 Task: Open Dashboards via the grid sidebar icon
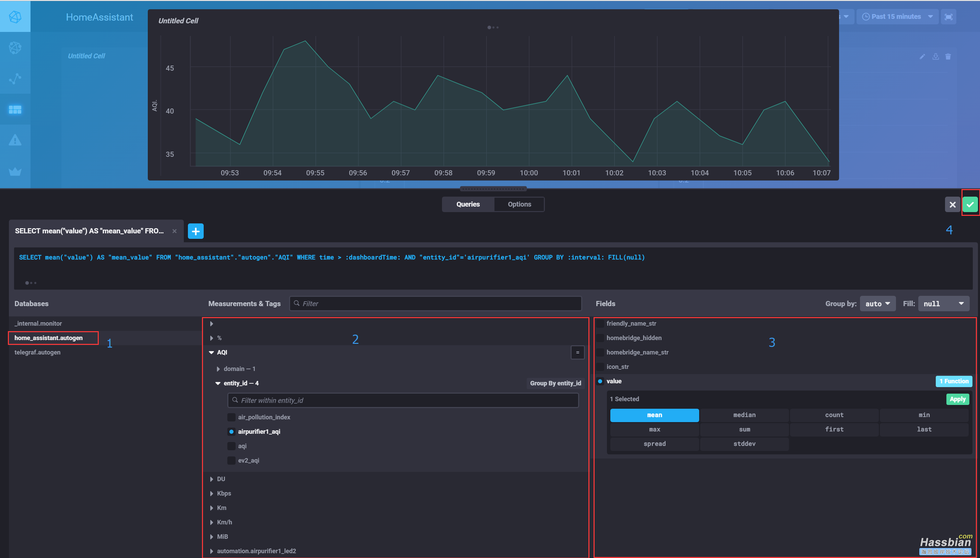pyautogui.click(x=15, y=109)
